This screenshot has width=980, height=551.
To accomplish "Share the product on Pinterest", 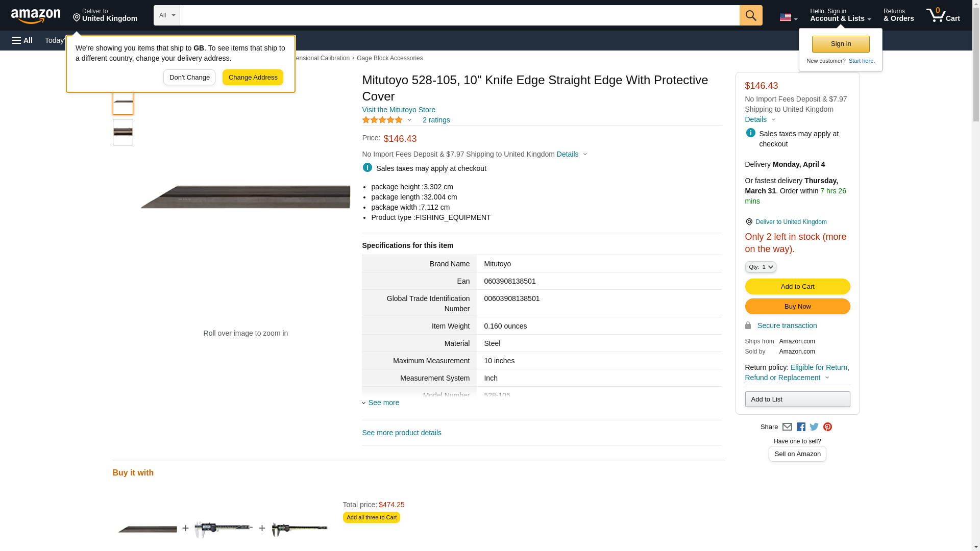I will coord(827,427).
